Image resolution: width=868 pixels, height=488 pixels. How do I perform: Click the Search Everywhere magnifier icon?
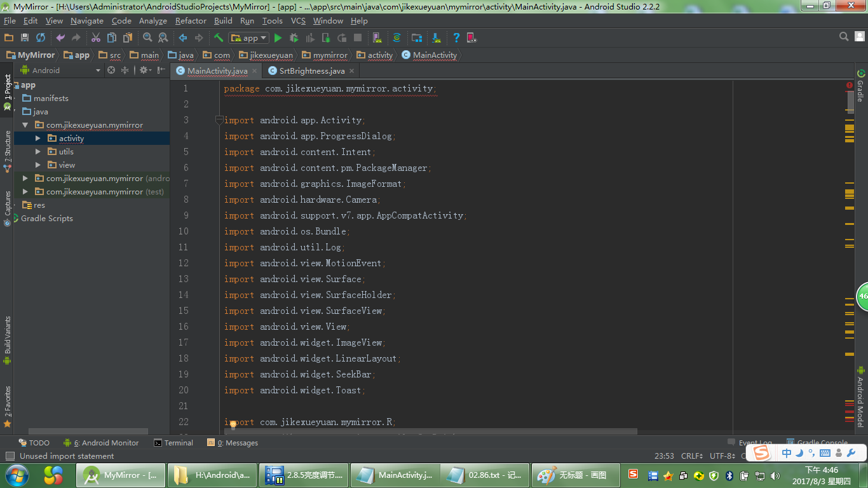[844, 37]
